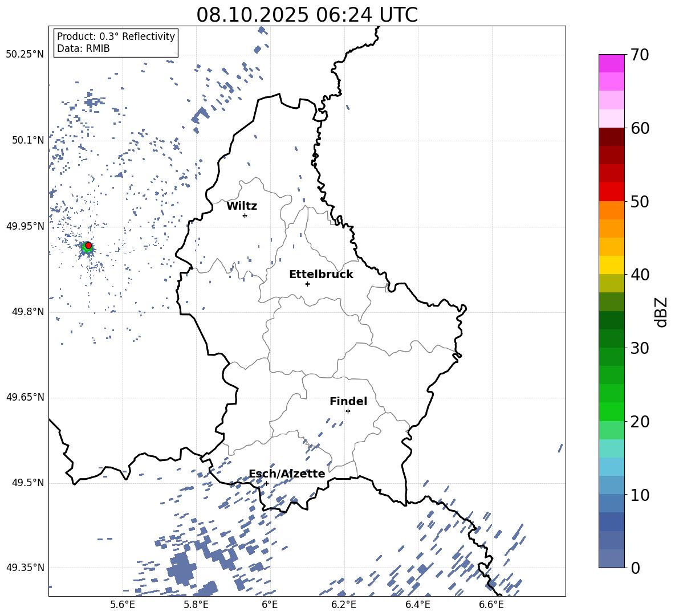Click the Findel station cross marker

pos(348,411)
